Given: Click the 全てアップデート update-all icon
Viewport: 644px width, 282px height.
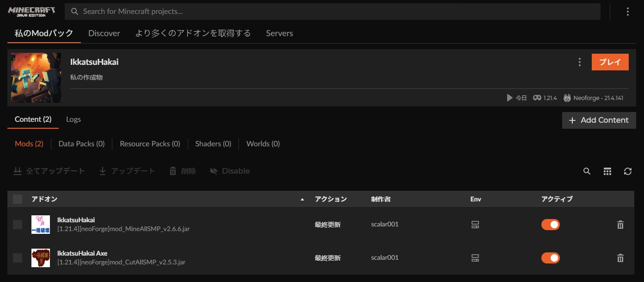Looking at the screenshot, I should coord(17,171).
